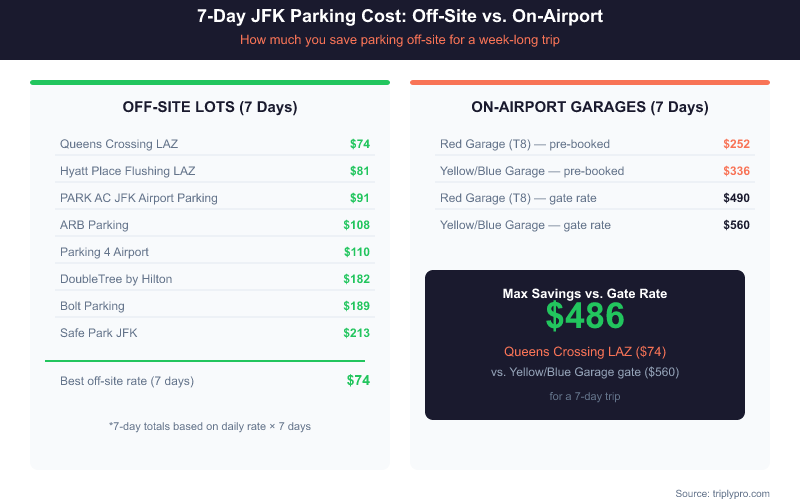Click the Best off-site rate $74 total
The height and width of the screenshot is (500, 800).
358,380
